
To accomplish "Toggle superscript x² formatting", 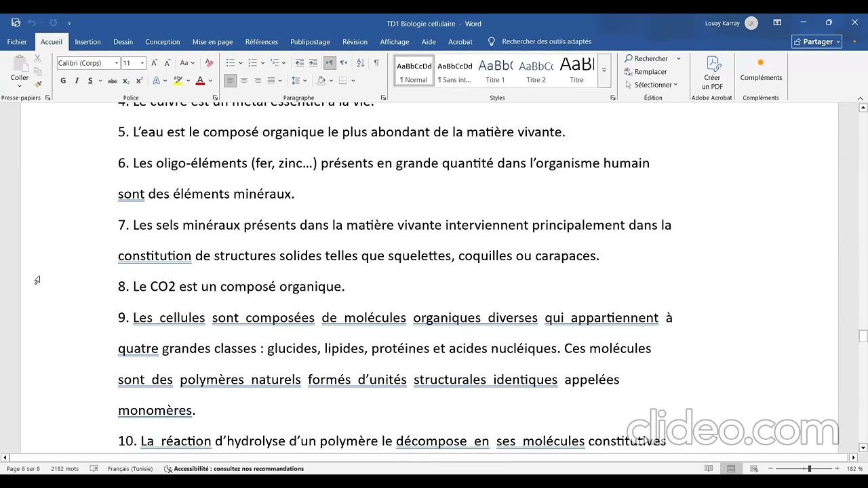I will [139, 81].
